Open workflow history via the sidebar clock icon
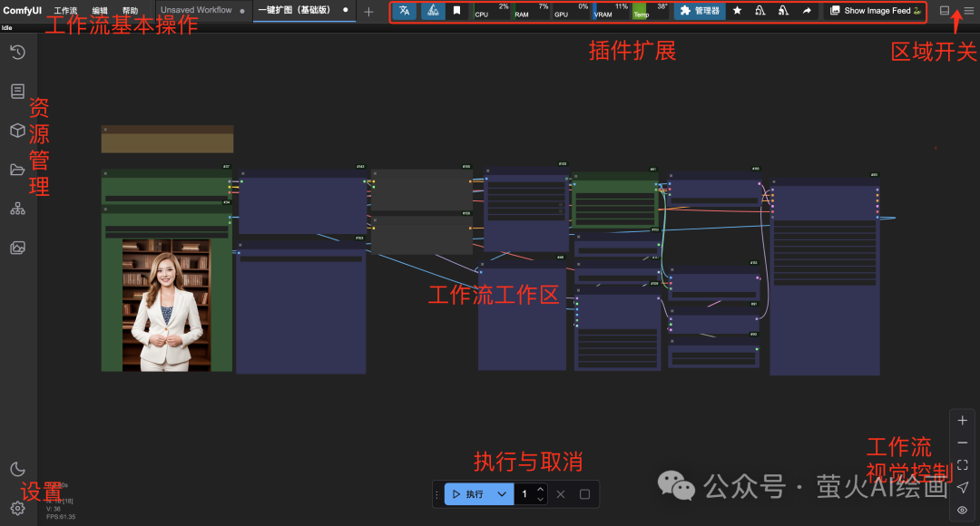The width and height of the screenshot is (980, 526). tap(18, 52)
